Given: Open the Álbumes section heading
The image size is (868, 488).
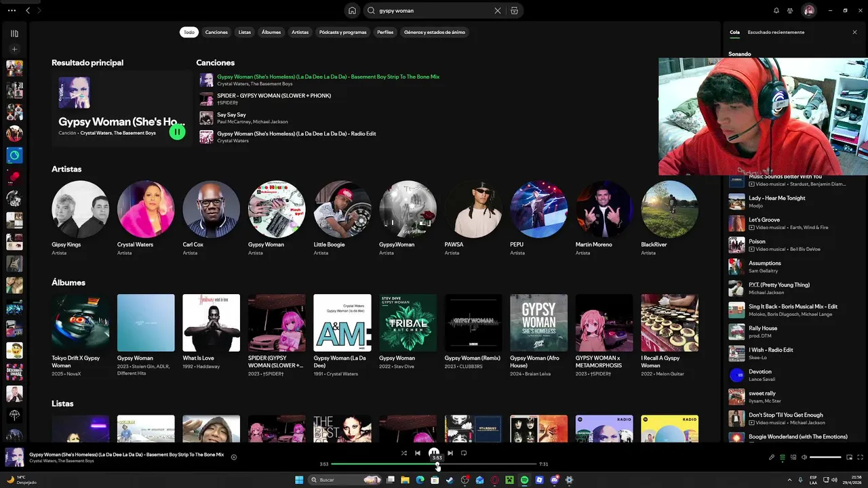Looking at the screenshot, I should point(68,282).
